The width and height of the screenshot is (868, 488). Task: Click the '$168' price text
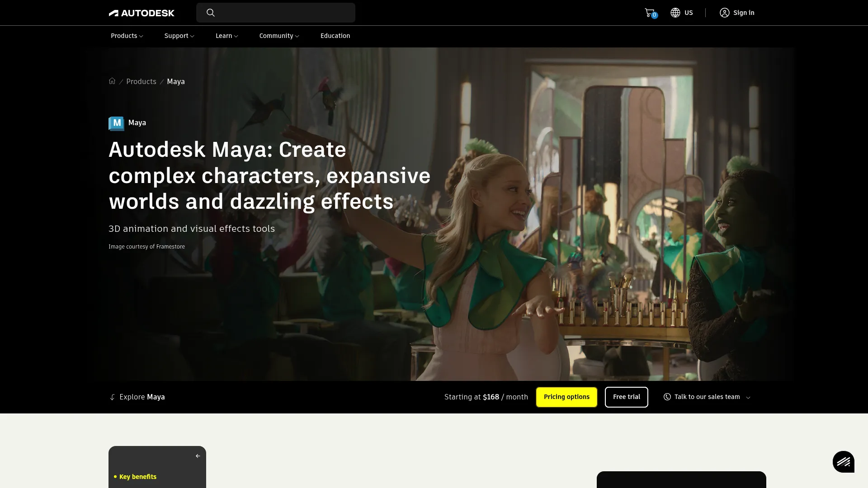491,397
